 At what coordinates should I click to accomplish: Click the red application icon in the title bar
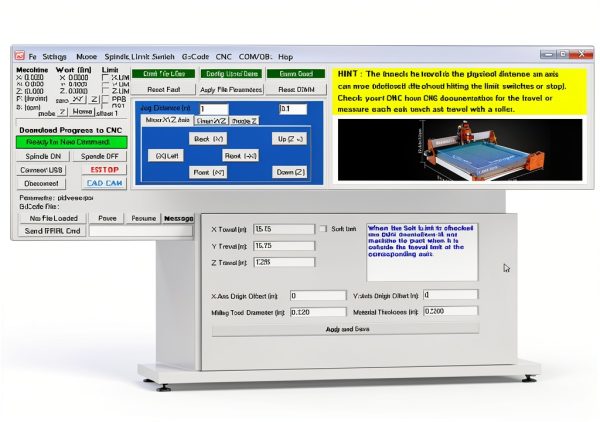pos(19,56)
